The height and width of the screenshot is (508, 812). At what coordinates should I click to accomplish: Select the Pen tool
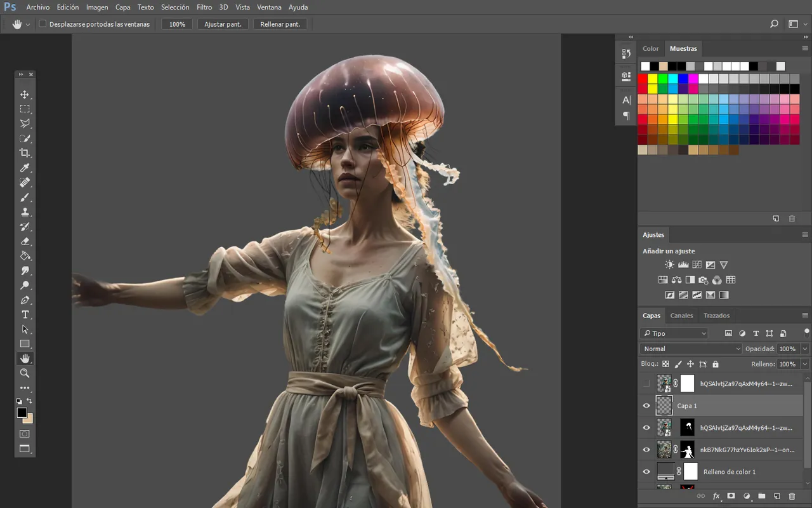pos(25,300)
